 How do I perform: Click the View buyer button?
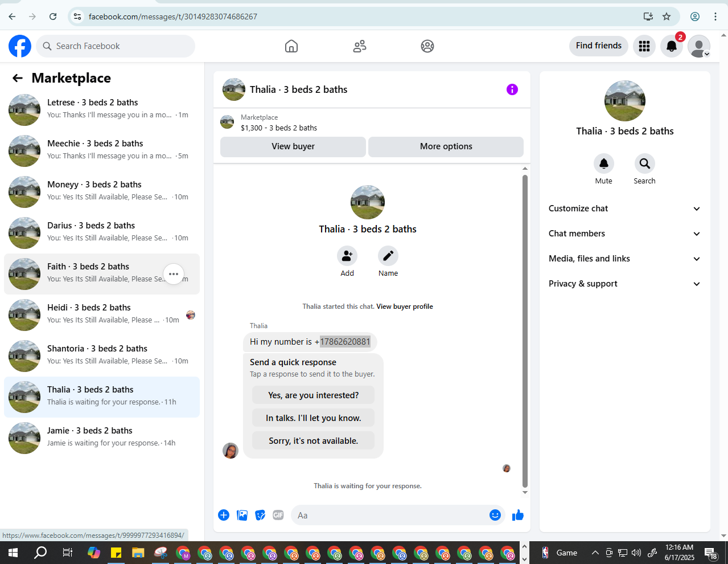click(293, 146)
